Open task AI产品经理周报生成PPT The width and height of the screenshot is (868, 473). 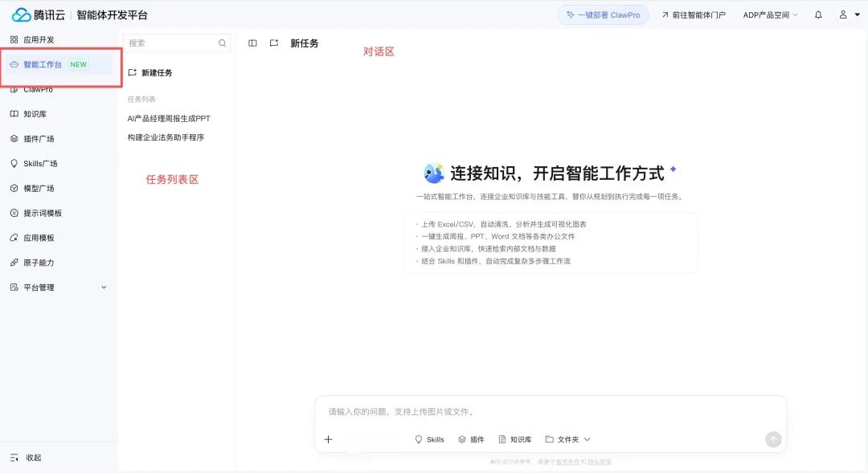pos(169,118)
